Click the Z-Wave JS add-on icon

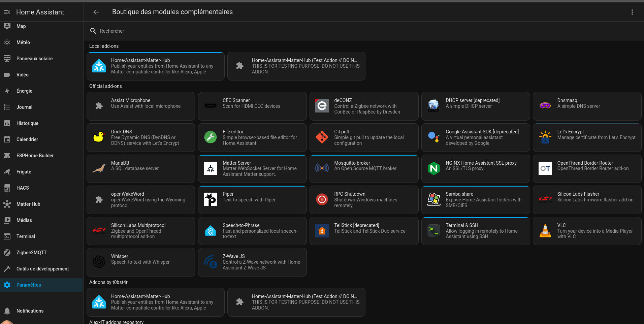tap(211, 262)
